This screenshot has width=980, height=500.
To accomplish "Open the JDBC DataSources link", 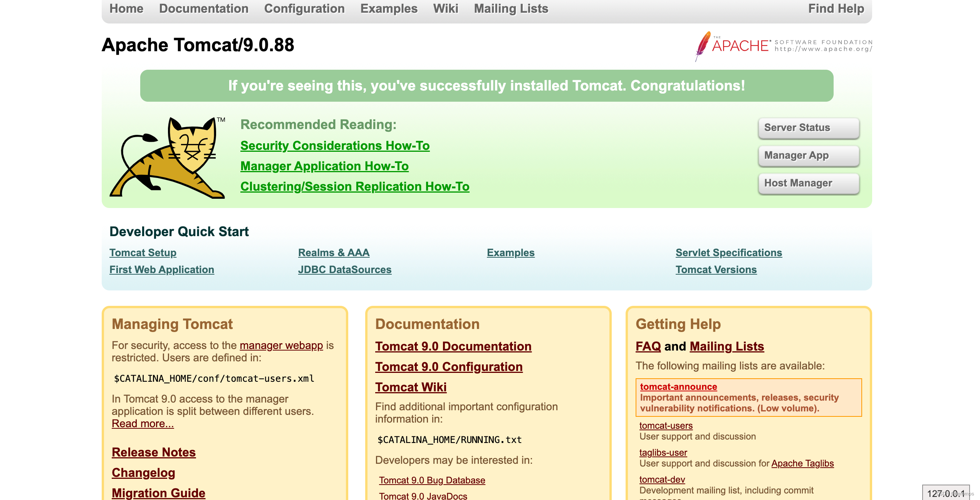I will [x=344, y=270].
